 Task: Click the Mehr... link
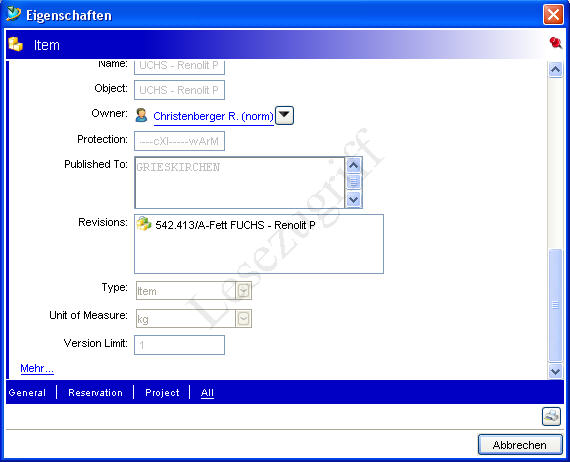[37, 368]
